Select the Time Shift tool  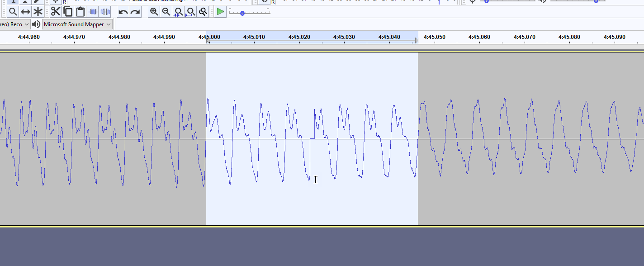click(25, 12)
